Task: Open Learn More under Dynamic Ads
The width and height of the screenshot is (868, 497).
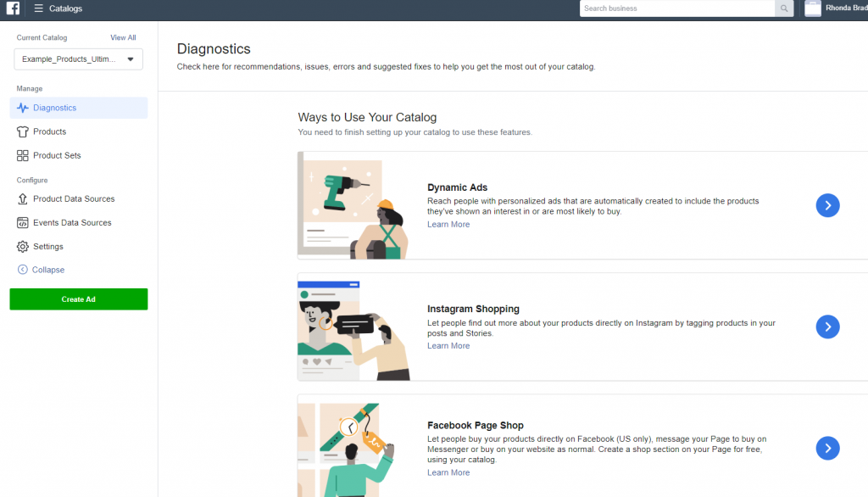Action: [x=448, y=224]
